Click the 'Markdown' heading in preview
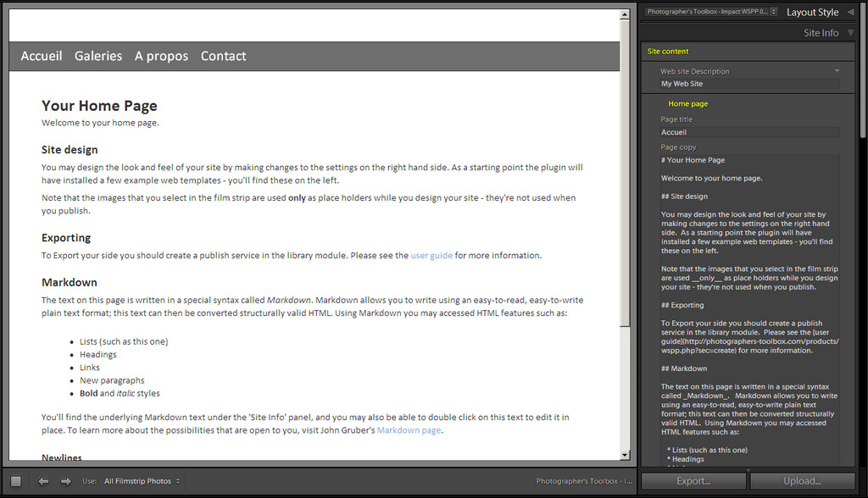Screen dimensions: 868x498 tap(70, 282)
